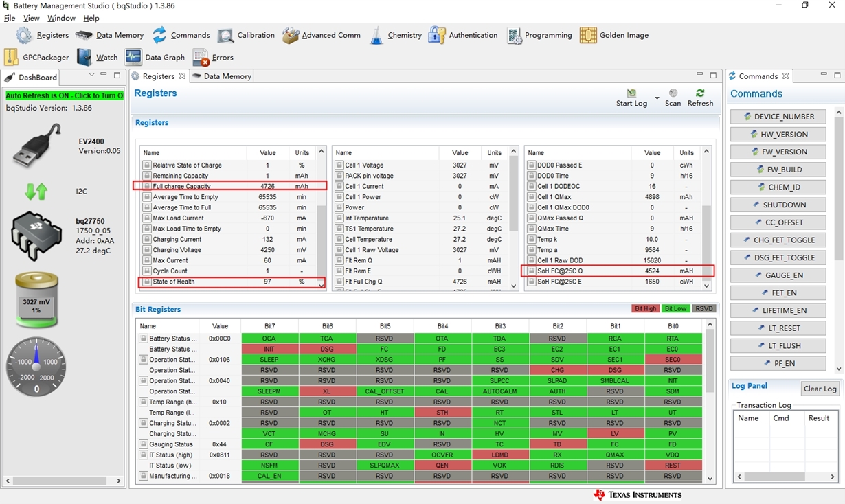The height and width of the screenshot is (504, 845).
Task: Send the LT_RESET command
Action: tap(778, 328)
